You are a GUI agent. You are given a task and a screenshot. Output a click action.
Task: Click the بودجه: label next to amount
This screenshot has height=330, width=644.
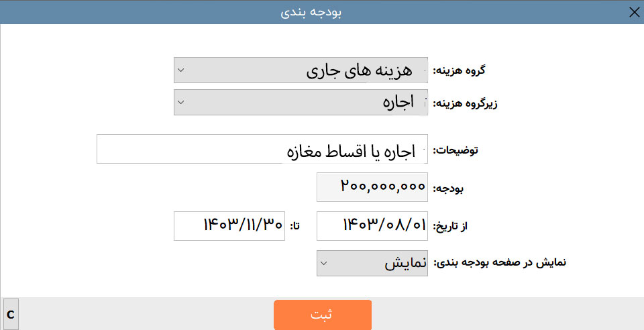tap(448, 188)
